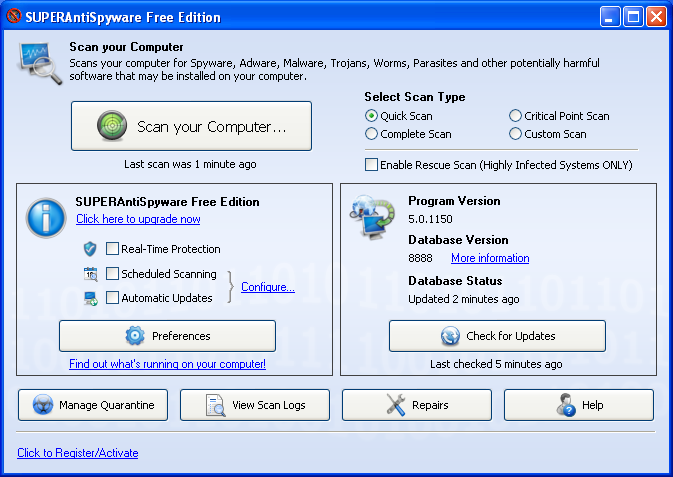Viewport: 673px width, 477px height.
Task: Open View Scan Logs
Action: click(255, 405)
